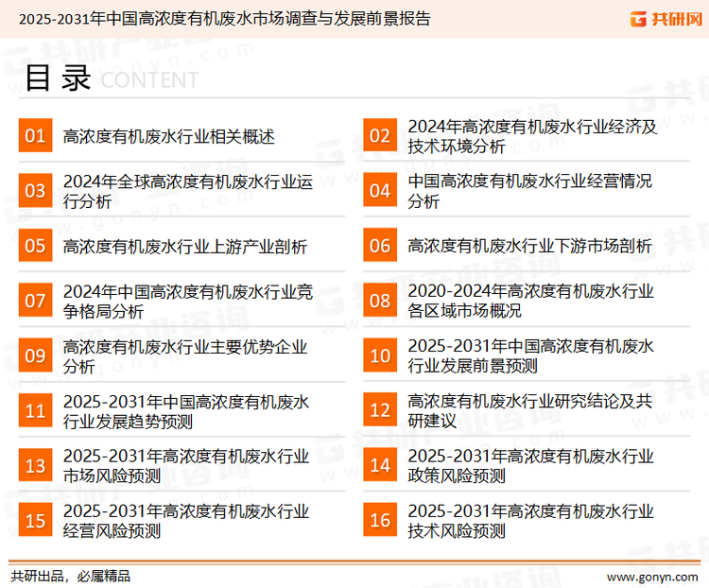Click the orange 11 chapter number box

coord(35,410)
